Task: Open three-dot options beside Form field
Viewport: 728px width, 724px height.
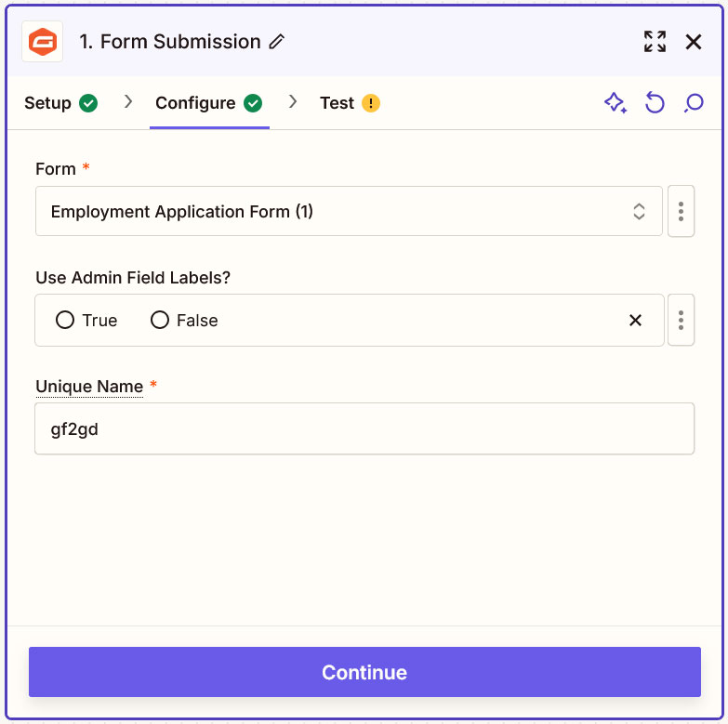Action: tap(681, 211)
